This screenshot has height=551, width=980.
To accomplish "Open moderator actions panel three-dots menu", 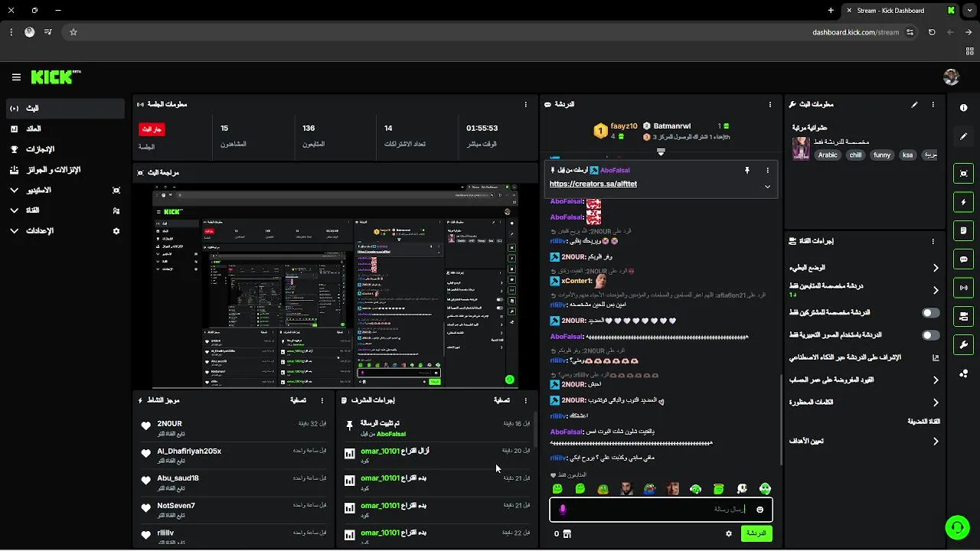I will (525, 400).
